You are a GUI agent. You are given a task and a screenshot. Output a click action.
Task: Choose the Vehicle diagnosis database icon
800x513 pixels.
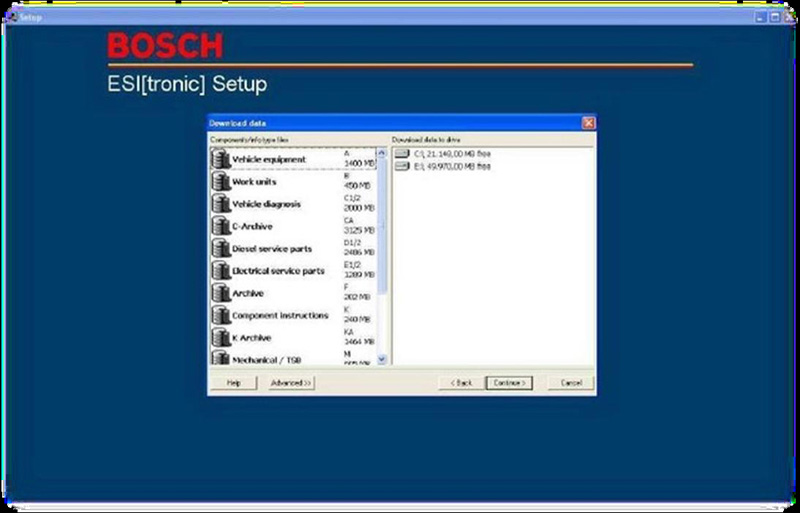220,204
